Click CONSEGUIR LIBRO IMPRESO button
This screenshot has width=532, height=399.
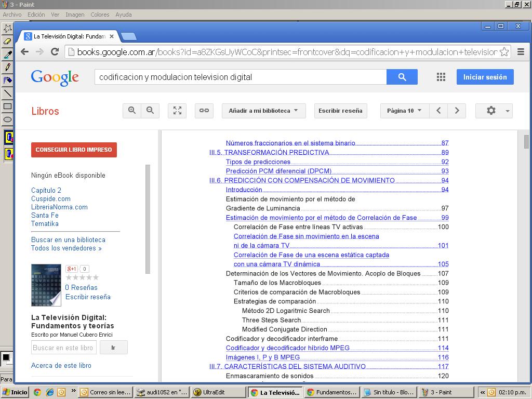coord(74,150)
